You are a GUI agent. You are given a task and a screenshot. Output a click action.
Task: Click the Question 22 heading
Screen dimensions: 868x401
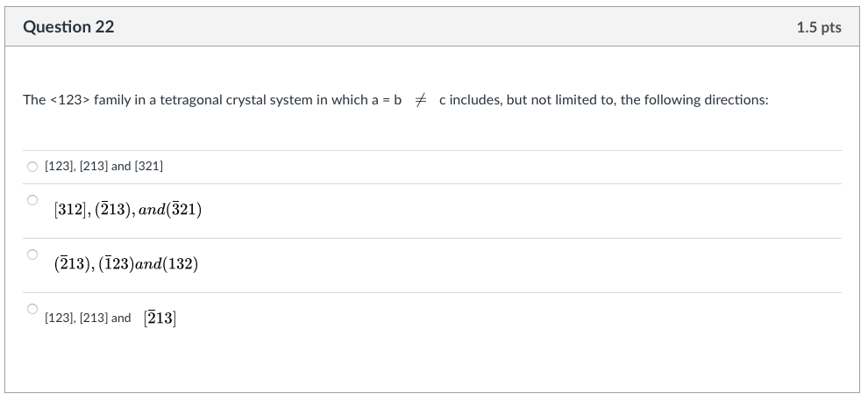68,26
